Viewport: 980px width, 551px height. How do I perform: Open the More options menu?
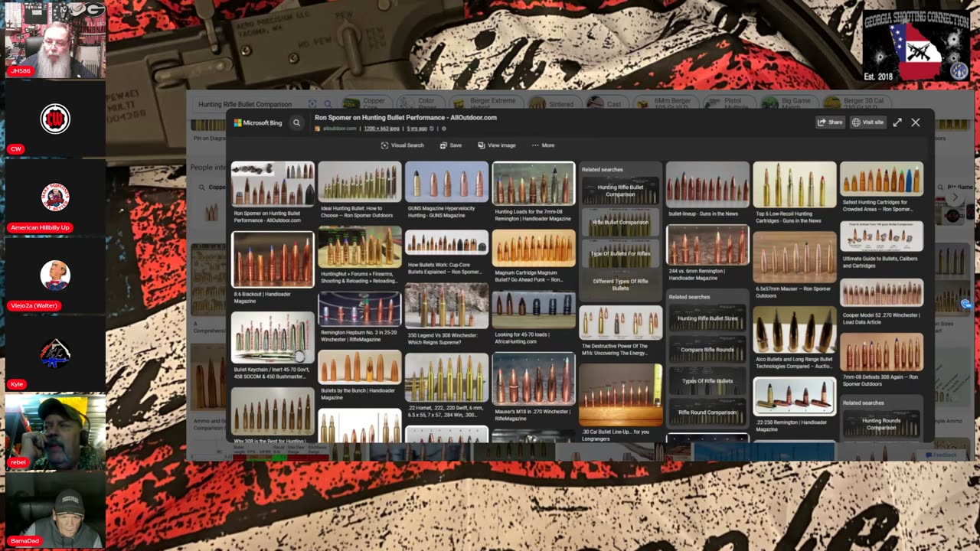543,145
